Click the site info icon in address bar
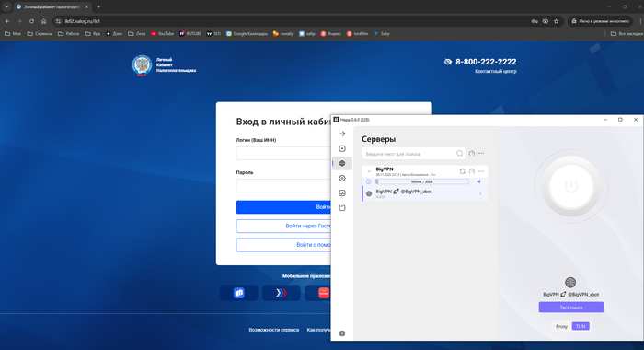This screenshot has width=644, height=350. tap(58, 21)
